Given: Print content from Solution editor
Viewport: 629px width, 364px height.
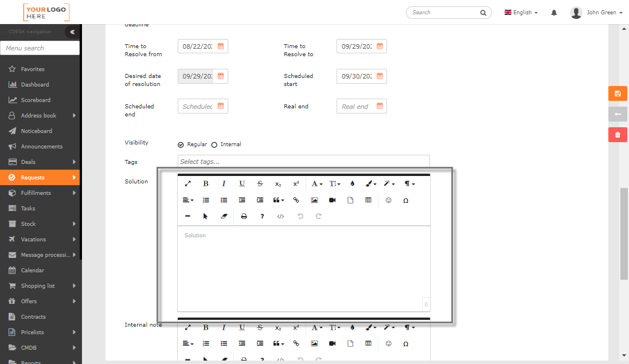Looking at the screenshot, I should point(244,216).
